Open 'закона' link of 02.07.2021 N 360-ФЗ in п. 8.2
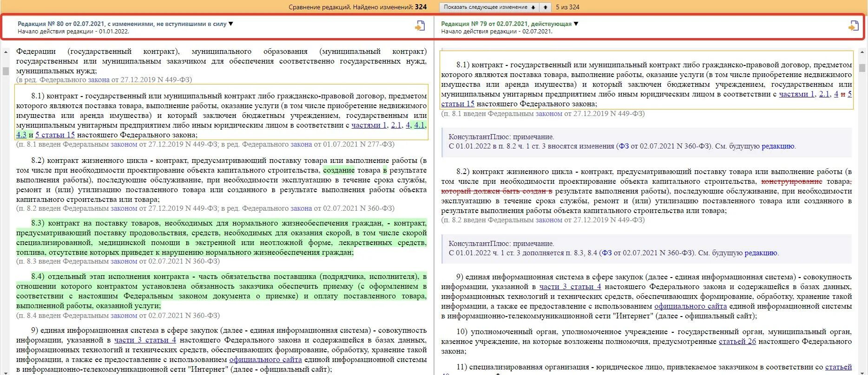868x375 pixels. (x=301, y=208)
